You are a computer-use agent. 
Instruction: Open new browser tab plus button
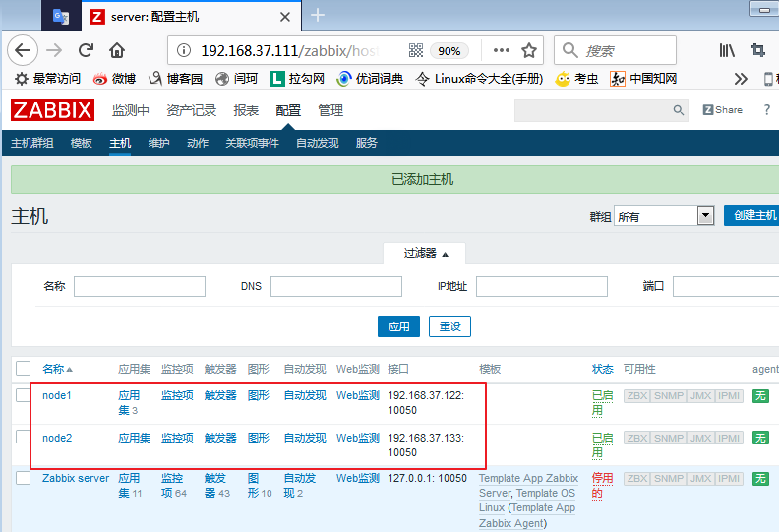pos(318,16)
